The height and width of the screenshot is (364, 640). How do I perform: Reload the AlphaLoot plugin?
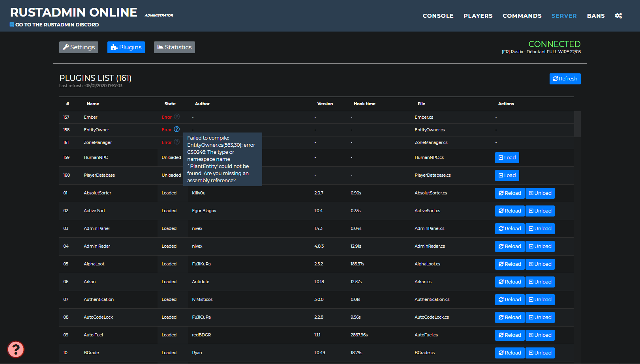(x=510, y=264)
